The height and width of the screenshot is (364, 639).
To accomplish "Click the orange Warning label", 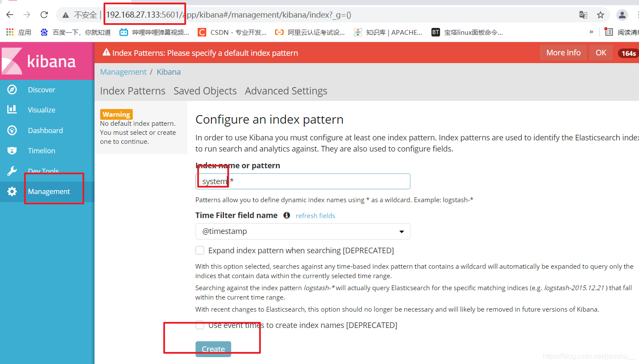I will (116, 114).
